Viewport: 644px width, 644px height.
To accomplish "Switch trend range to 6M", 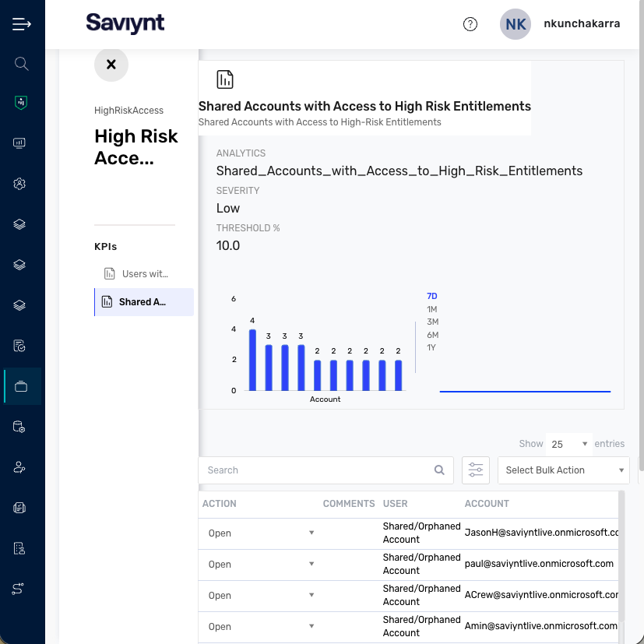I will [432, 335].
